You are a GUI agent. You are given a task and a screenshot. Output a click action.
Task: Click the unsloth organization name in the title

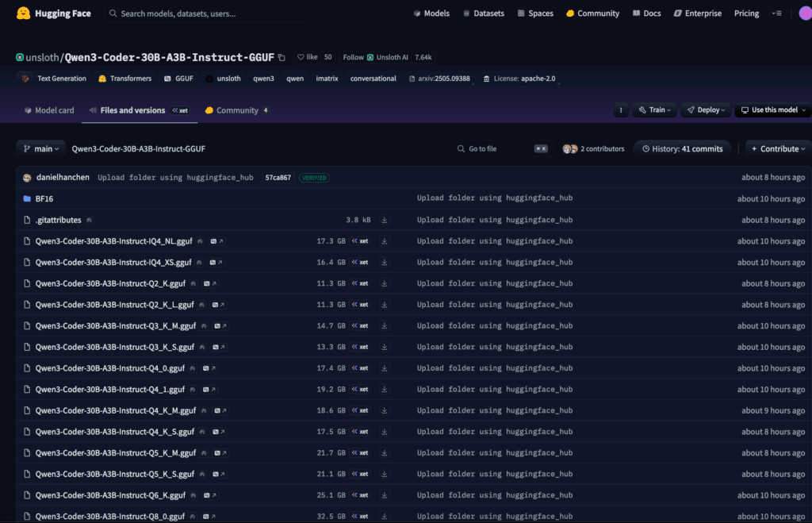pos(43,57)
